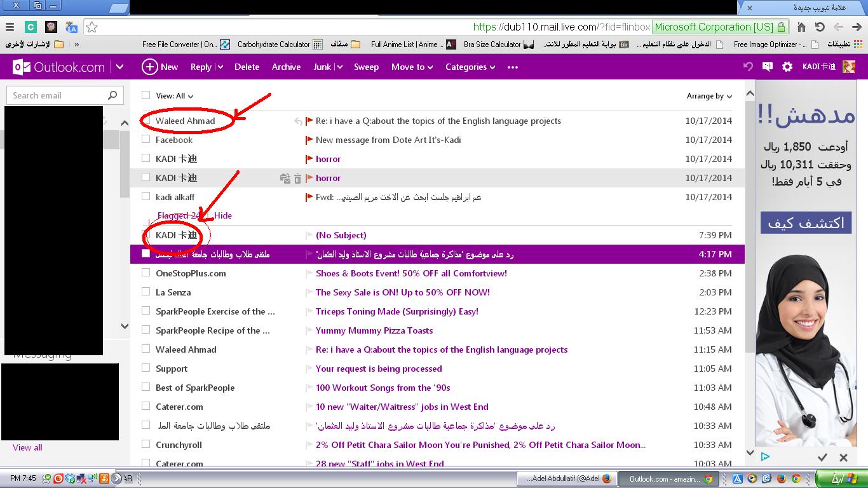
Task: Delete the selected email
Action: (x=247, y=67)
